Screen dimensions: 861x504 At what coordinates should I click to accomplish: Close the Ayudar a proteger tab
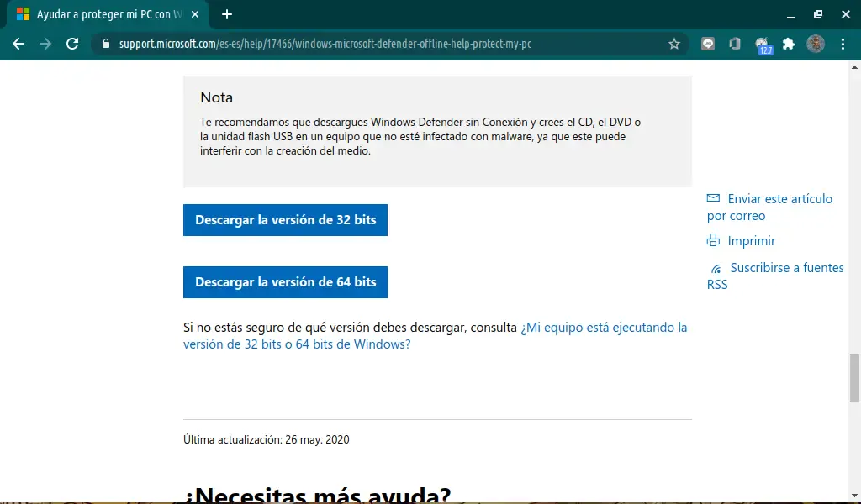(x=195, y=15)
